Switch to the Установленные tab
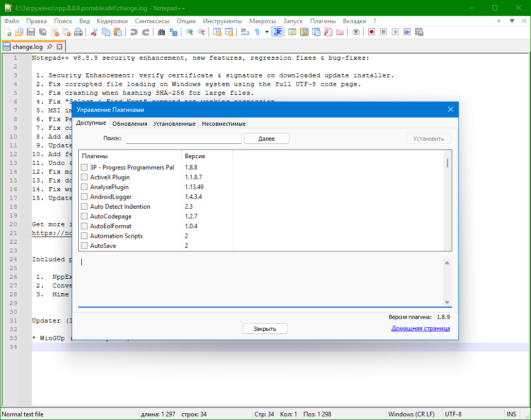The height and width of the screenshot is (420, 531). [174, 124]
